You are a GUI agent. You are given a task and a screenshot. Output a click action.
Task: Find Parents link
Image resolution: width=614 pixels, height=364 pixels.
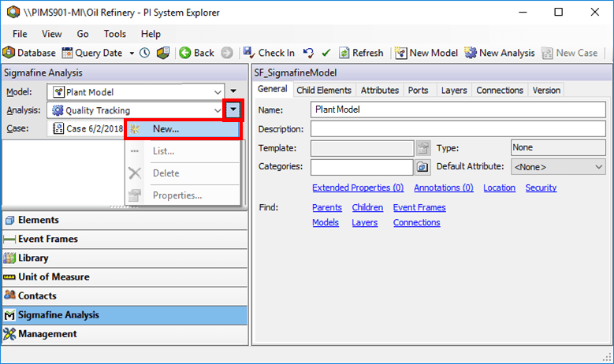(327, 207)
